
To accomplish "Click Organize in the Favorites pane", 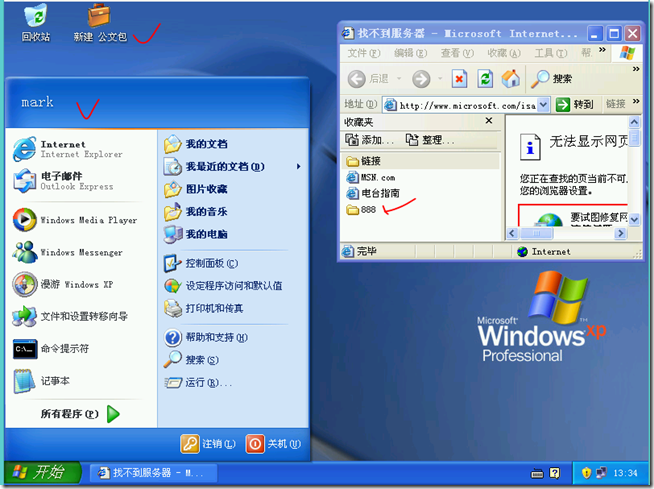I will pyautogui.click(x=430, y=140).
